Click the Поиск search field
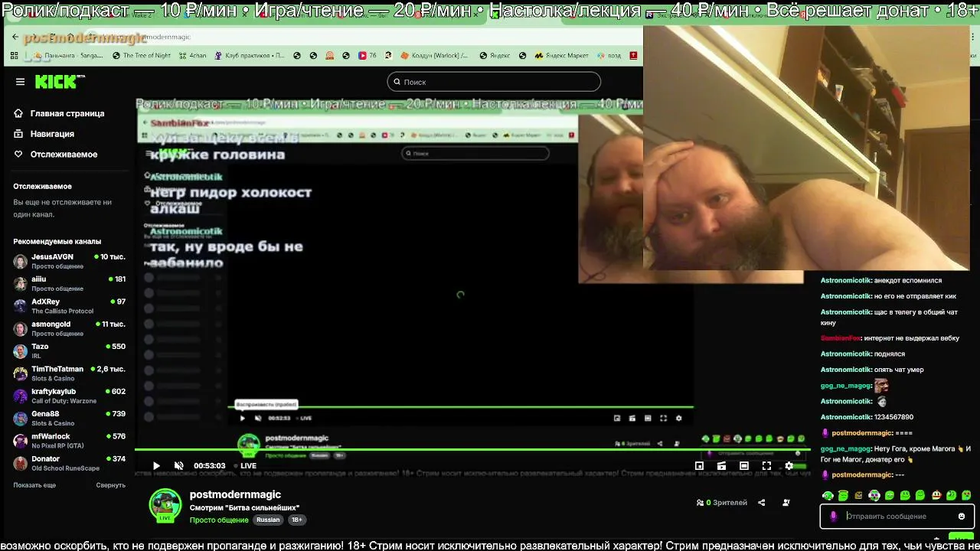Viewport: 980px width, 551px height. point(494,82)
